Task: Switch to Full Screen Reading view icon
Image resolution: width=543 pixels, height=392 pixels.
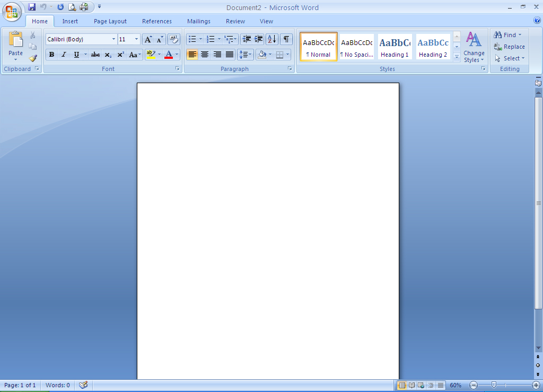Action: pyautogui.click(x=413, y=385)
